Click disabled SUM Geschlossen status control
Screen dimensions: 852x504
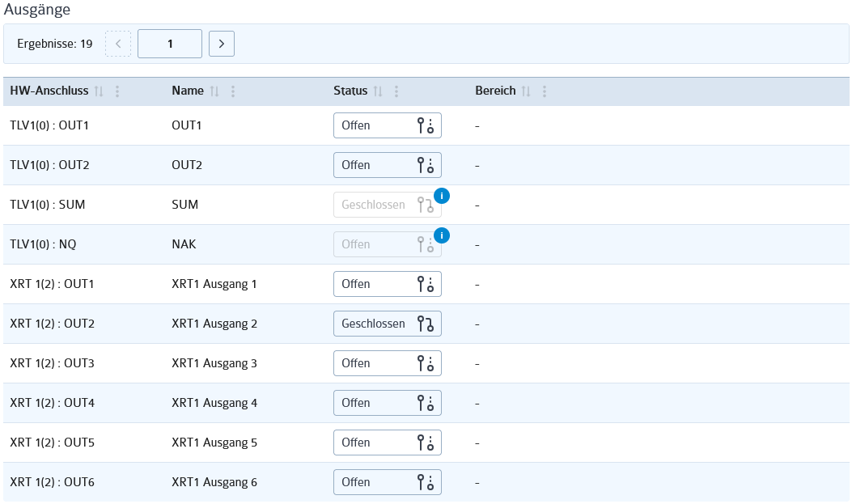pos(388,205)
